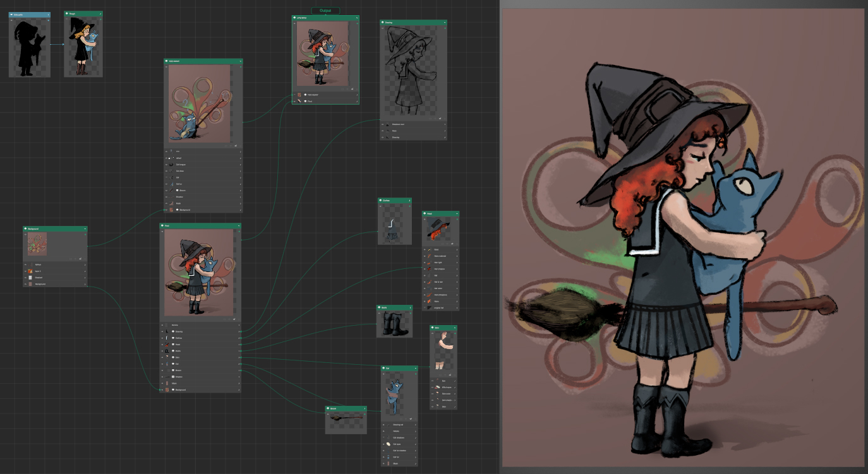
Task: Click group icon on Final node's Broom row
Action: [x=173, y=370]
